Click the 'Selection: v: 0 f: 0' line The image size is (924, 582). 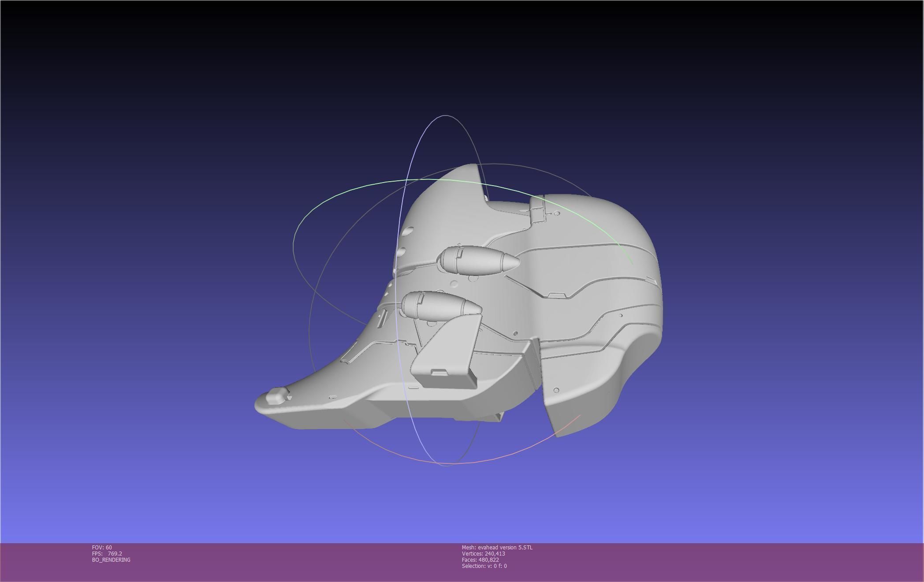click(484, 566)
